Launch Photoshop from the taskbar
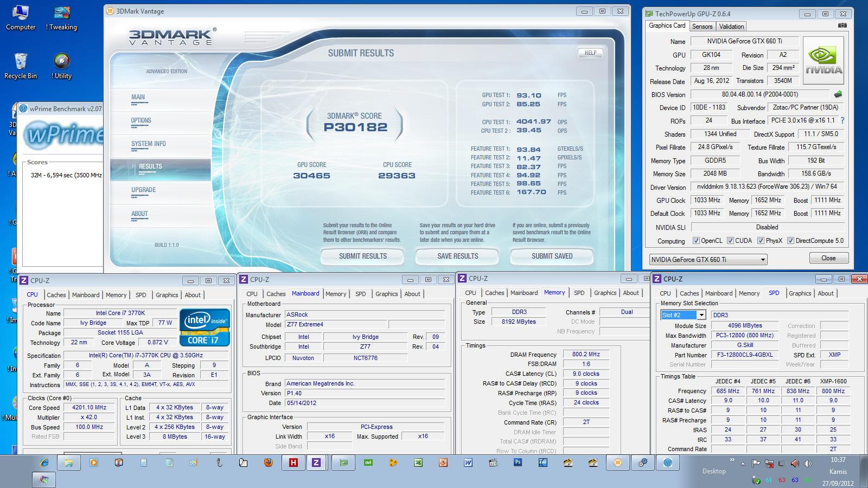This screenshot has width=868, height=488. (518, 463)
